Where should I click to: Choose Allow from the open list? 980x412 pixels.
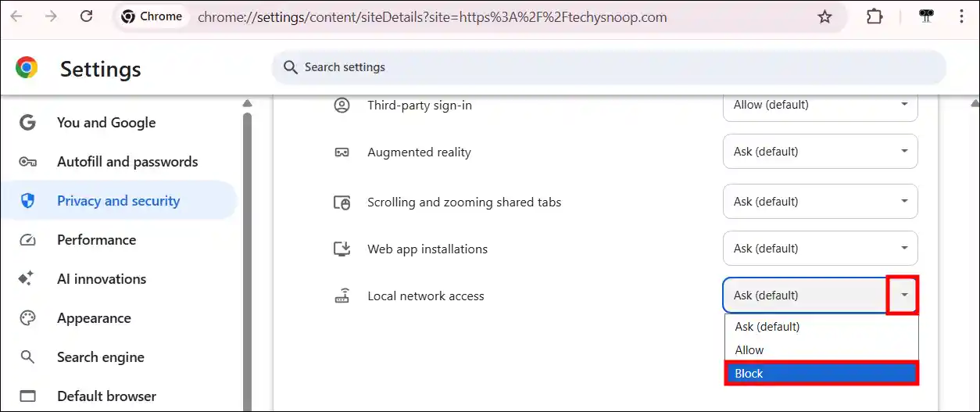pyautogui.click(x=821, y=350)
